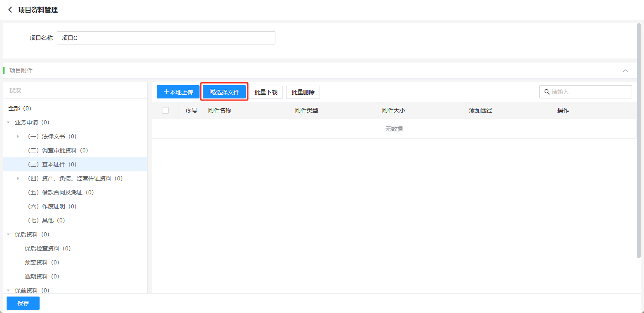Viewport: 644px width, 313px height.
Task: Click the 本地上传 upload button
Action: [x=178, y=92]
